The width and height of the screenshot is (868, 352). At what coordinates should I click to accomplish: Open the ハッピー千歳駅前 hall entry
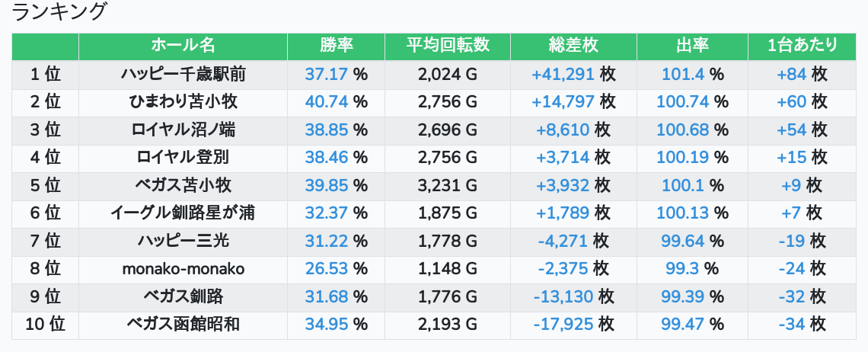pos(183,75)
